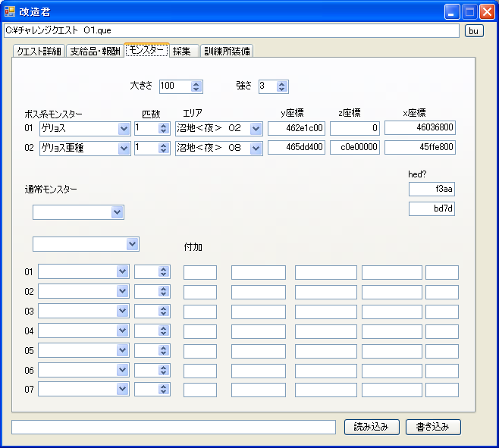Click the y座標 field containing 462e1c00

(x=297, y=128)
